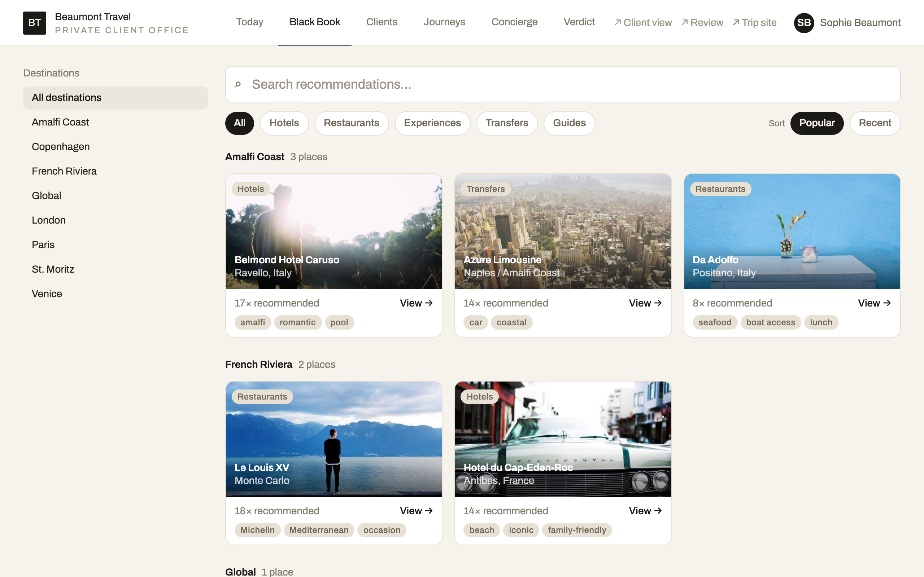Open Hotel du Cap-Eden-Roc thumbnail
Viewport: 924px width, 577px height.
(x=563, y=439)
